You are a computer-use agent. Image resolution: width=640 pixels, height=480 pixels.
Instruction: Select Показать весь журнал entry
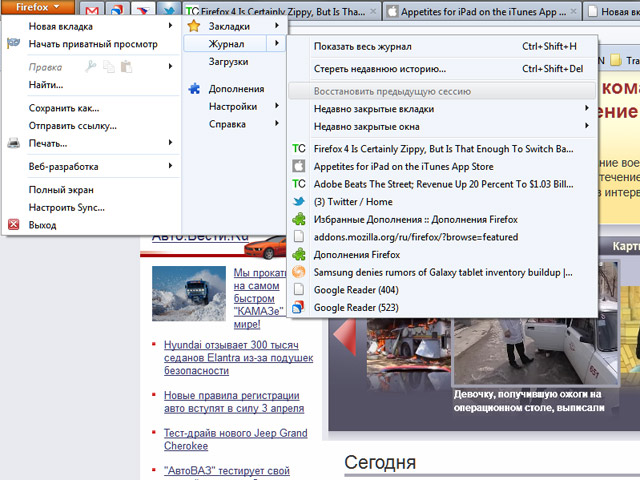[x=442, y=47]
